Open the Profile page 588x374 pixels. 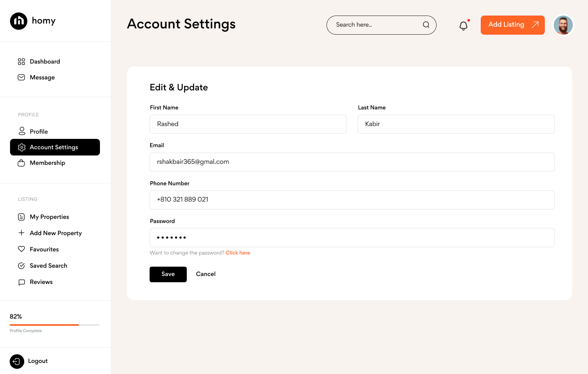(x=38, y=132)
